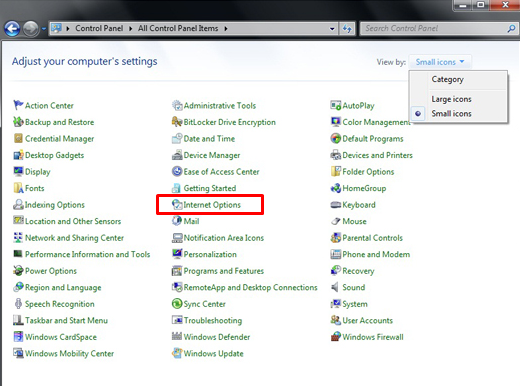Image resolution: width=520 pixels, height=386 pixels.
Task: Open the AutoPlay icon
Action: pyautogui.click(x=336, y=105)
